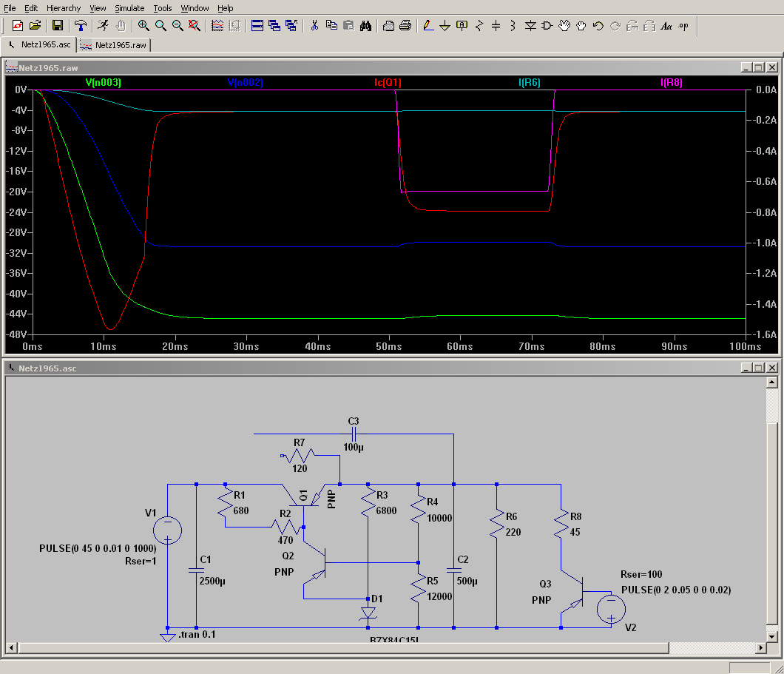
Task: Zoom in with the plus magnifier
Action: click(143, 25)
